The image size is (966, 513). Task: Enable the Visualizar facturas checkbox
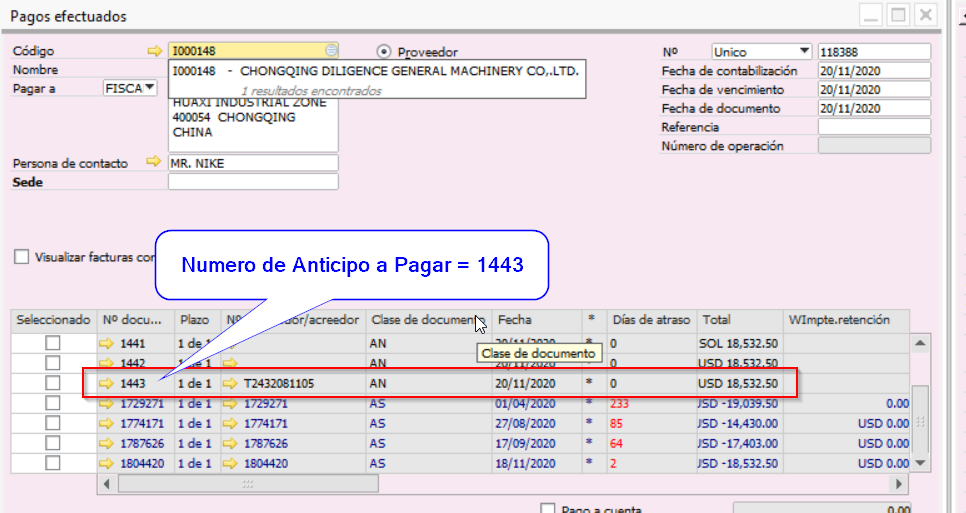22,257
